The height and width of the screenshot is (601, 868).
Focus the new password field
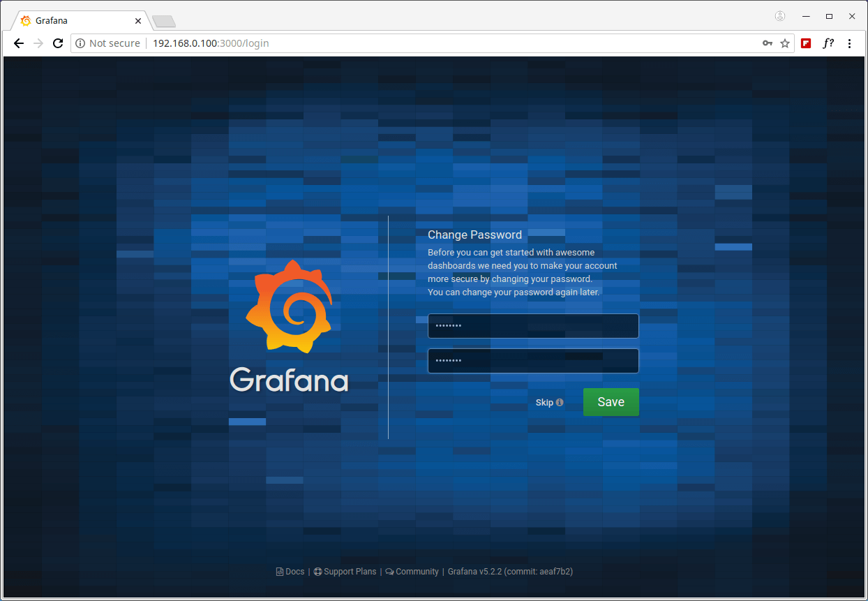click(533, 326)
